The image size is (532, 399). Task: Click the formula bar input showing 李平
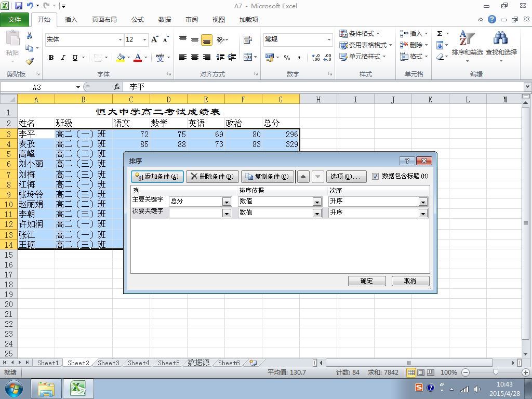[322, 87]
